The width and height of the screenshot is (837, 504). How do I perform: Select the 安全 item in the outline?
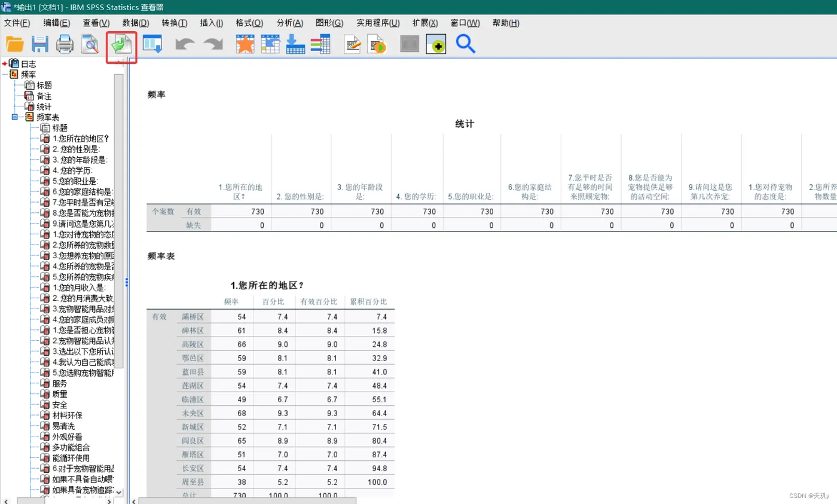coord(60,405)
